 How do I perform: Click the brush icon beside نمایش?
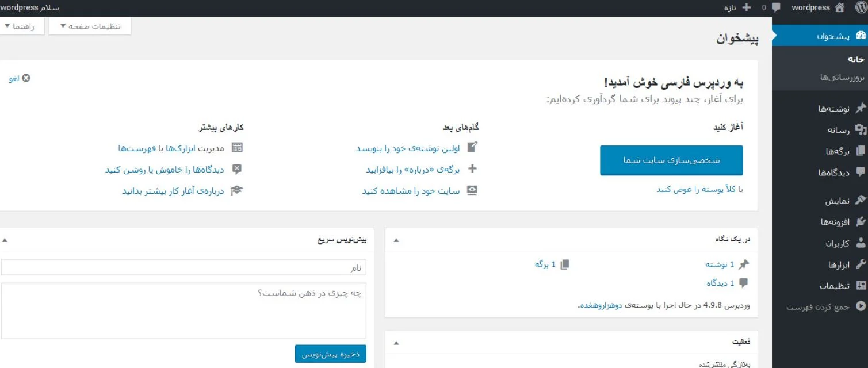pos(861,201)
